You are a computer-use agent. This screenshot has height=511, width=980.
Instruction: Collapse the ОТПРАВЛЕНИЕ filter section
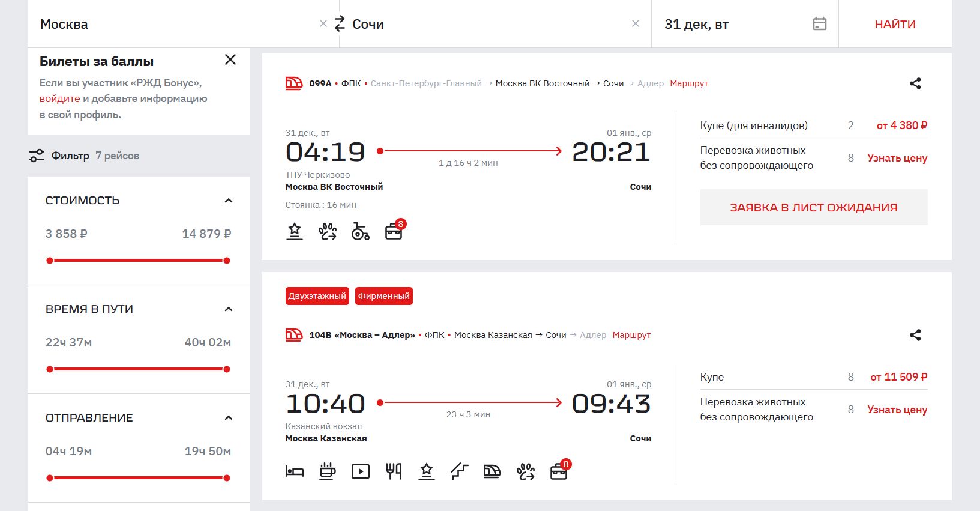pyautogui.click(x=228, y=418)
